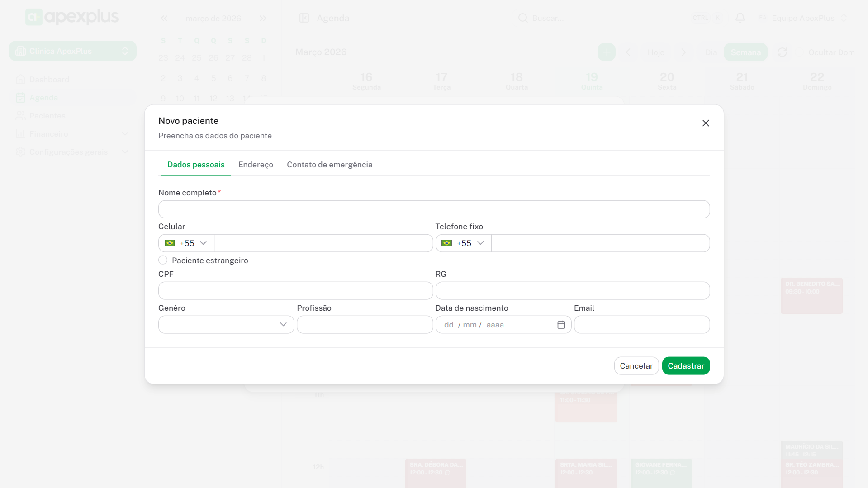Open the Contato de emergência tab
Viewport: 868px width, 488px height.
coord(329,165)
